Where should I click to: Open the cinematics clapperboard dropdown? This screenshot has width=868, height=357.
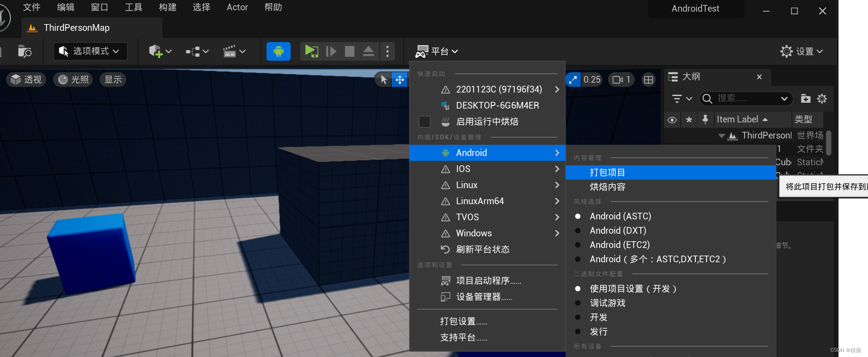click(234, 51)
